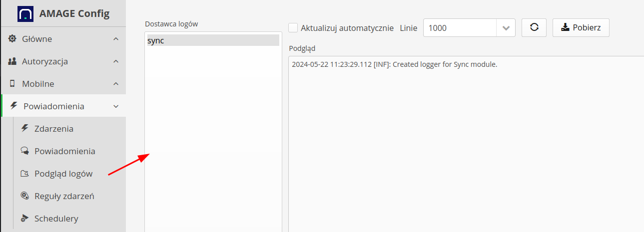Click the phone icon beside Mobilne
Screen dimensions: 644x232
pos(12,84)
